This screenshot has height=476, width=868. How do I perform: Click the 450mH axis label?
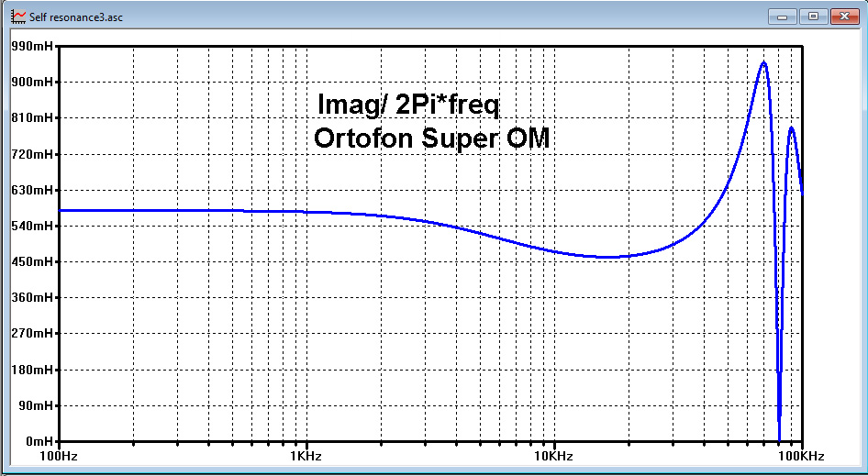coord(32,261)
